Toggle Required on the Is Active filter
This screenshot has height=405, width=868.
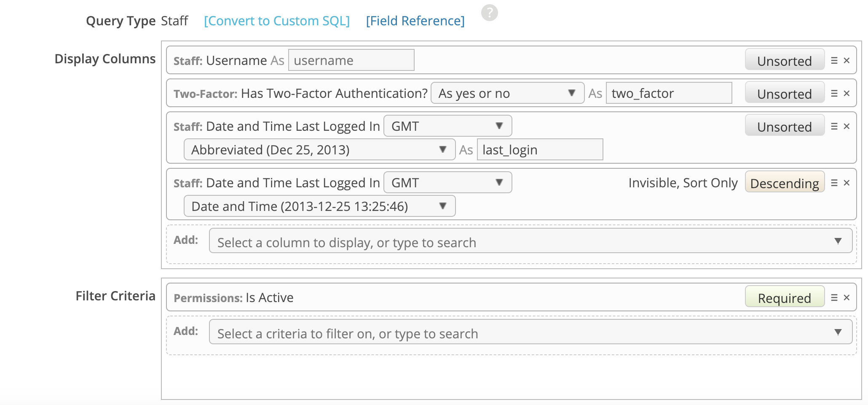click(x=784, y=297)
